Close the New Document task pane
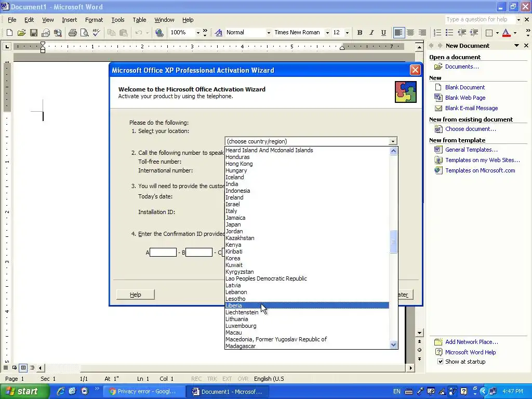532x399 pixels. point(526,46)
